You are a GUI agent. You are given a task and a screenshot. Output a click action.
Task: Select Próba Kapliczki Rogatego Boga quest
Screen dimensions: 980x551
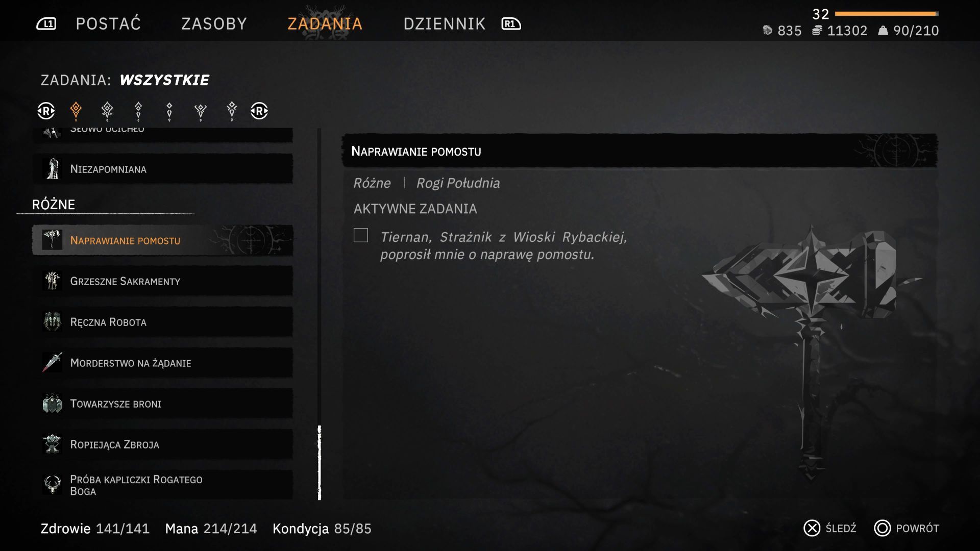point(163,485)
